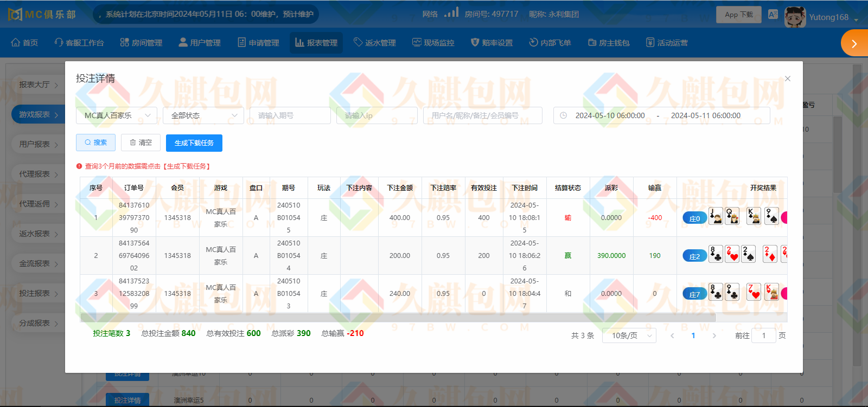Image resolution: width=868 pixels, height=407 pixels.
Task: Open the 全部状态 status dropdown
Action: pos(203,115)
